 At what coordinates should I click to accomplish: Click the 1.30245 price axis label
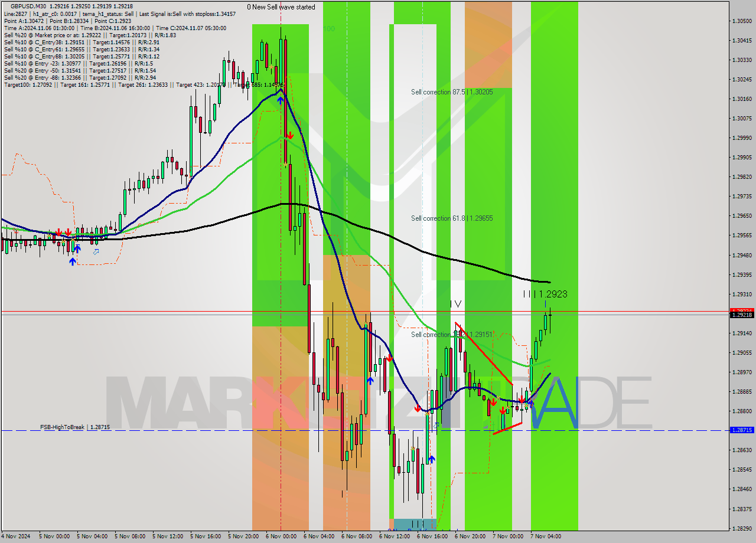(742, 79)
